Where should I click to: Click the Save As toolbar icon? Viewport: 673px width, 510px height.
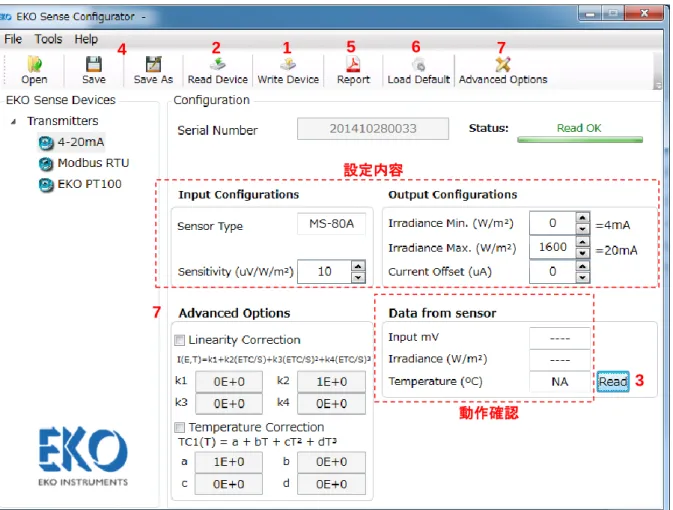(x=153, y=64)
